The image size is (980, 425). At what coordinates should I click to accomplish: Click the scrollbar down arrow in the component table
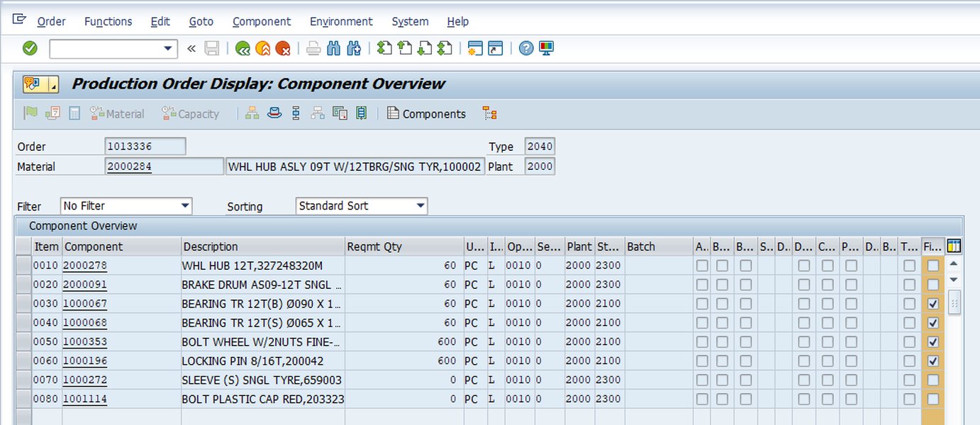tap(952, 279)
